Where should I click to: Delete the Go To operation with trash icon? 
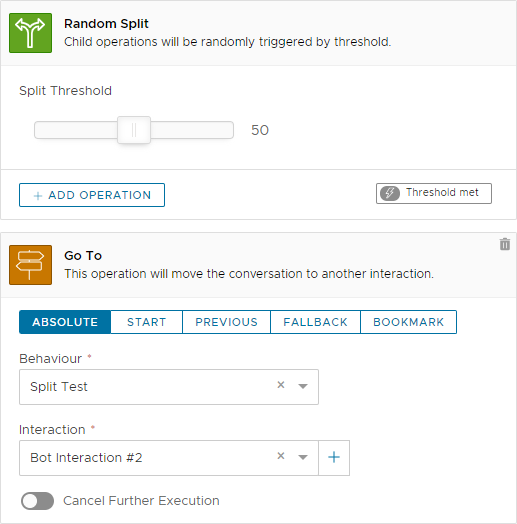tap(505, 244)
